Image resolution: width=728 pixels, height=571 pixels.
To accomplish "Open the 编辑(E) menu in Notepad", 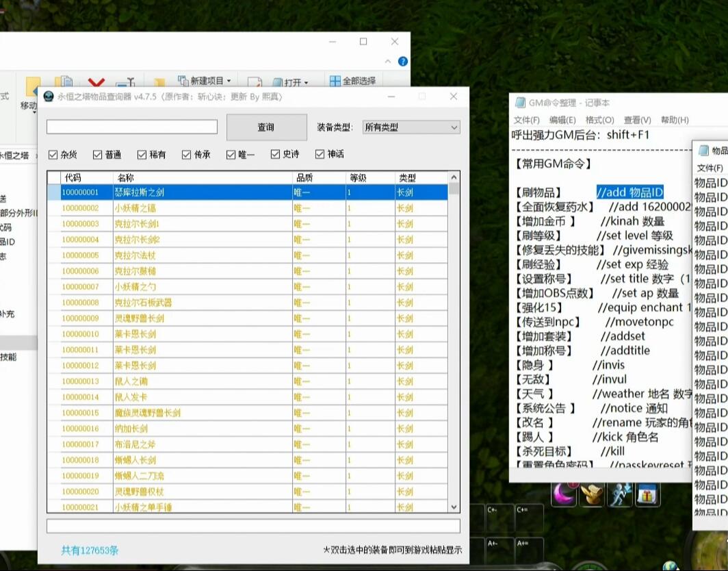I will point(562,120).
